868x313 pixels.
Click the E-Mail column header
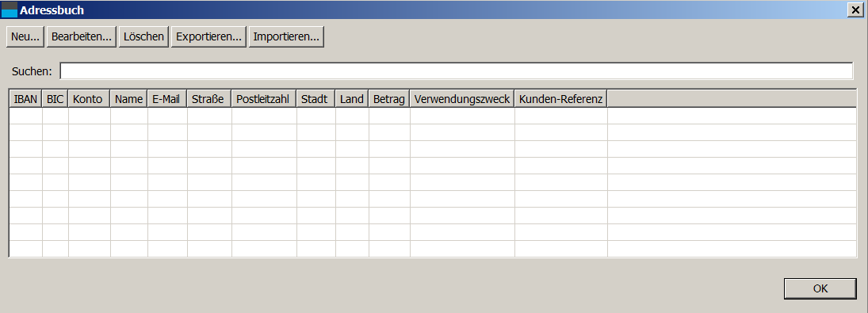point(167,99)
